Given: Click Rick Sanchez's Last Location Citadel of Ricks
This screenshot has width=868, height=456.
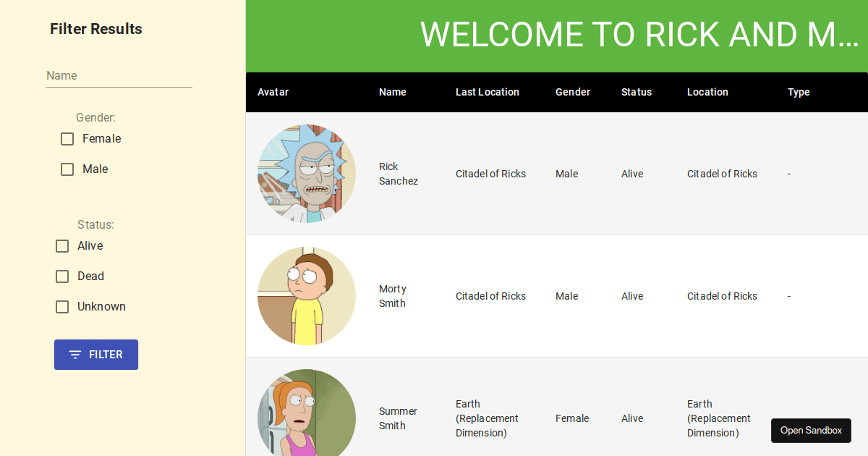Looking at the screenshot, I should (490, 174).
